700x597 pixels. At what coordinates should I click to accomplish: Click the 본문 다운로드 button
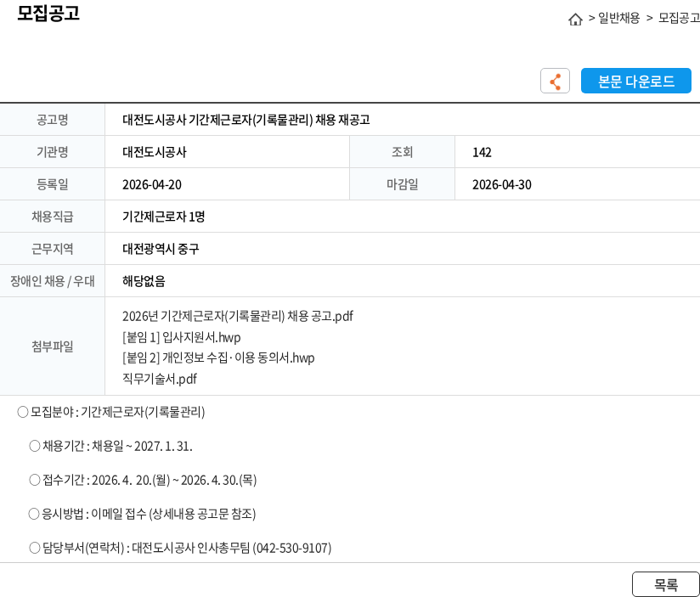pyautogui.click(x=635, y=81)
